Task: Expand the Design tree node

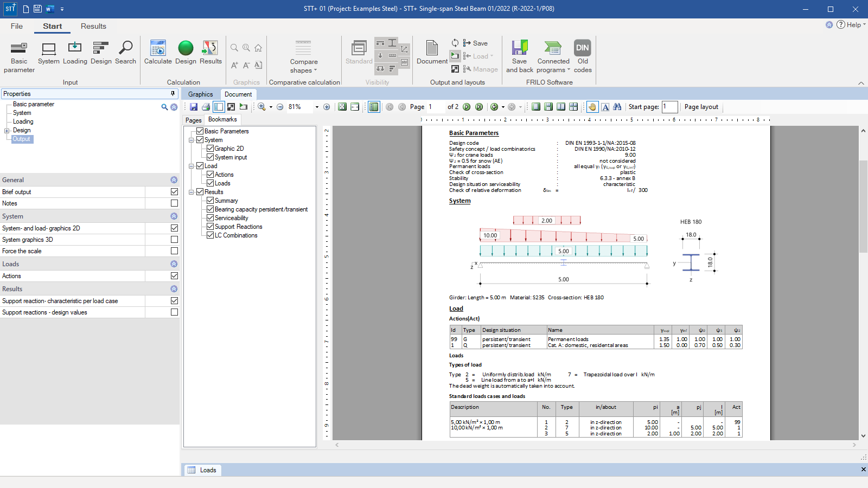Action: 7,131
